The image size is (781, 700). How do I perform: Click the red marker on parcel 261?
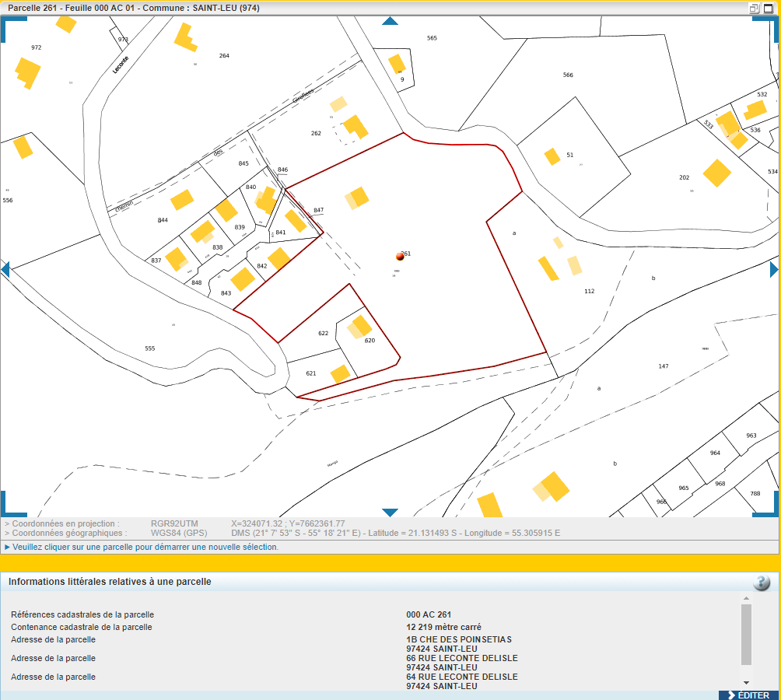pos(400,256)
